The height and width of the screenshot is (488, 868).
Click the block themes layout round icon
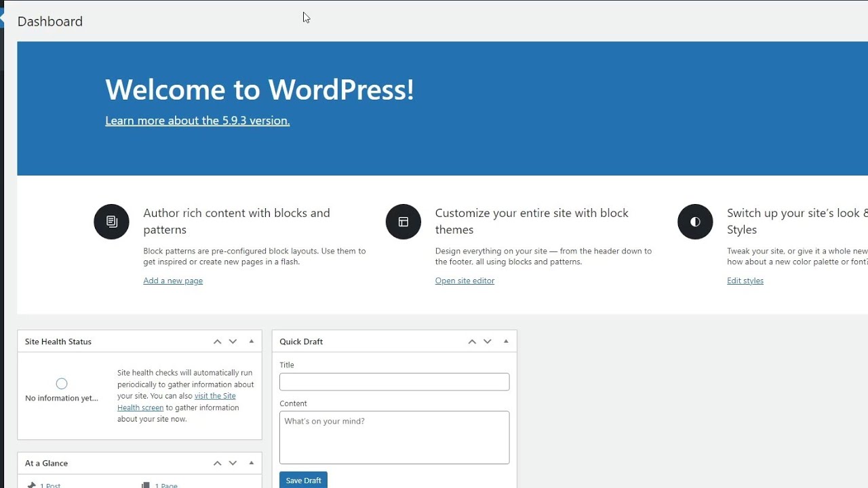click(403, 222)
